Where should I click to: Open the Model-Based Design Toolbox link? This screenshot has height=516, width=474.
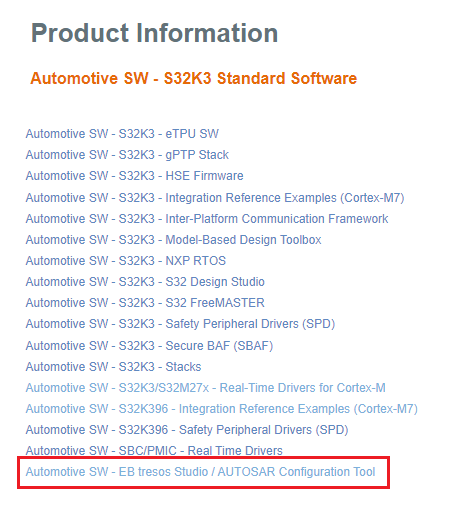point(173,240)
